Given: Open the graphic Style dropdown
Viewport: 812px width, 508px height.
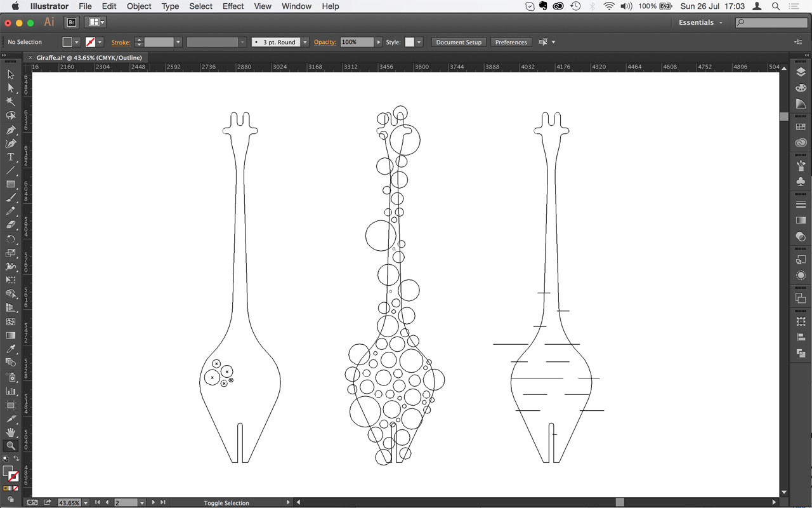Looking at the screenshot, I should point(419,42).
